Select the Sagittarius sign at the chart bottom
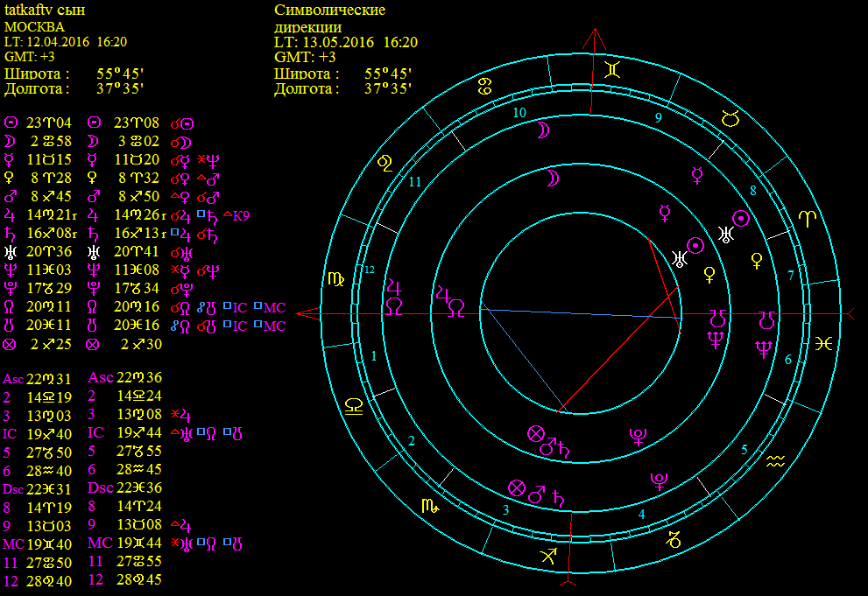The image size is (868, 596). click(x=549, y=555)
